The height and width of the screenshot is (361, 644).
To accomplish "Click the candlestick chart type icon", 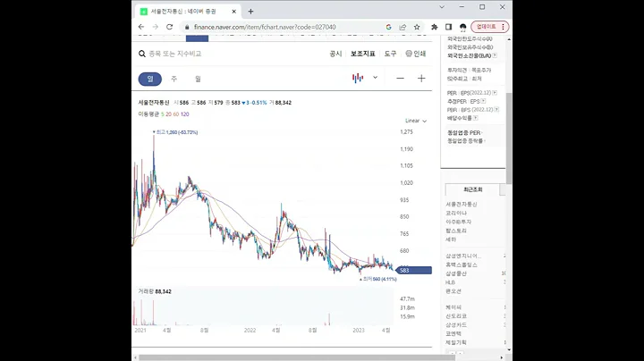I will pyautogui.click(x=358, y=78).
